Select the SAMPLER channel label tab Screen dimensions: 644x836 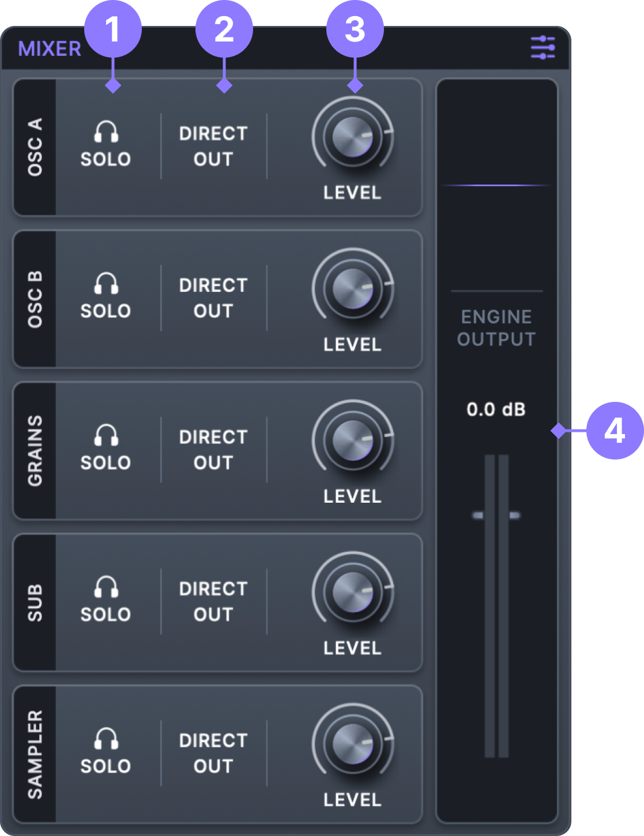[35, 754]
